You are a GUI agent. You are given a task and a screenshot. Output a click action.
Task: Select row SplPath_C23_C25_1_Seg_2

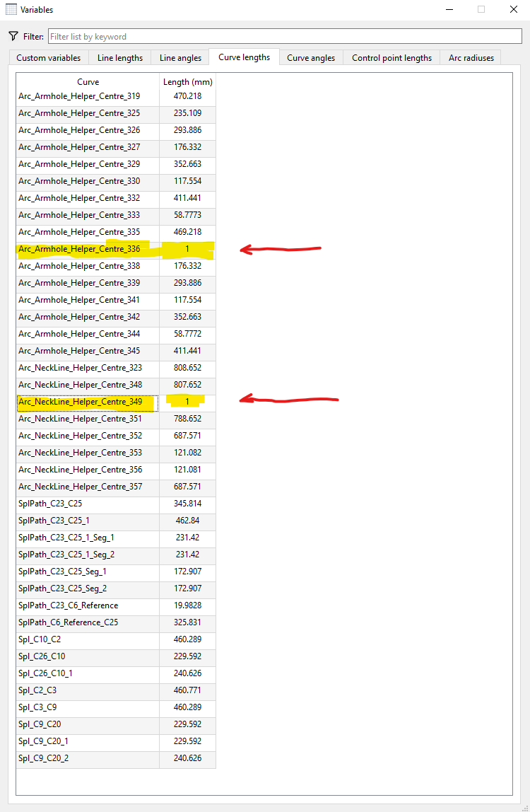tap(116, 555)
